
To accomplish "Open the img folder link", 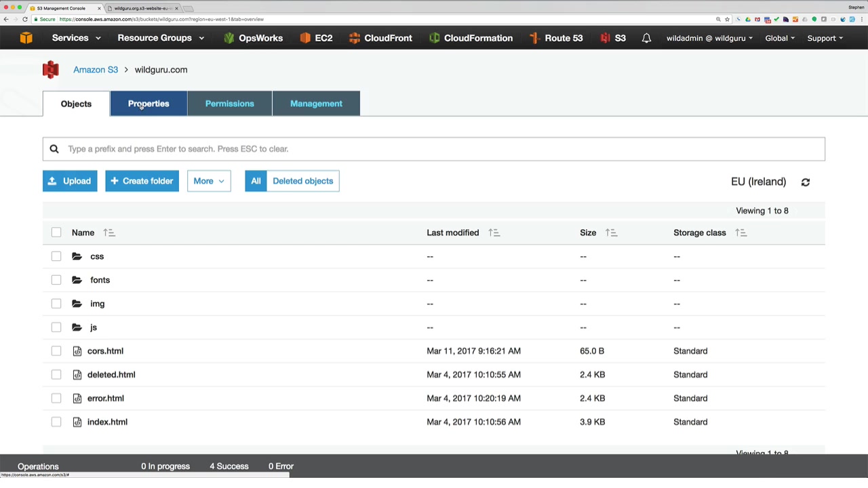I will [98, 304].
